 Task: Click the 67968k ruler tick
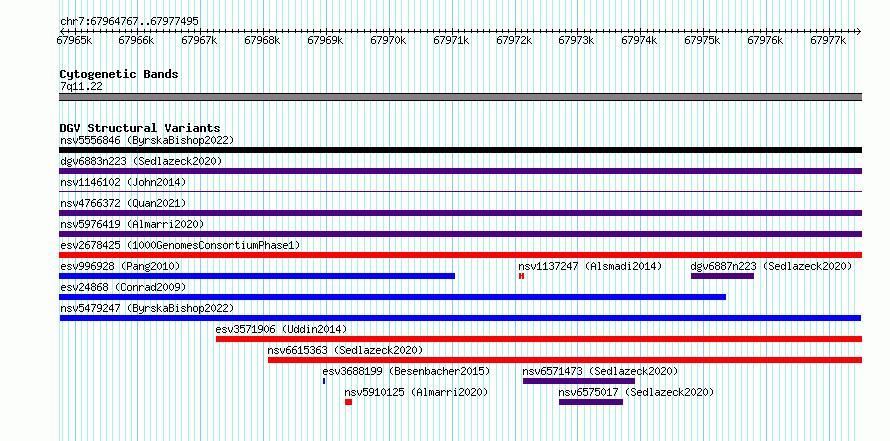[262, 40]
